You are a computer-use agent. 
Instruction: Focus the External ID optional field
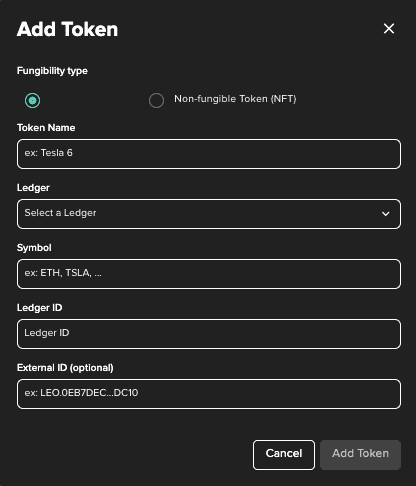tap(209, 394)
